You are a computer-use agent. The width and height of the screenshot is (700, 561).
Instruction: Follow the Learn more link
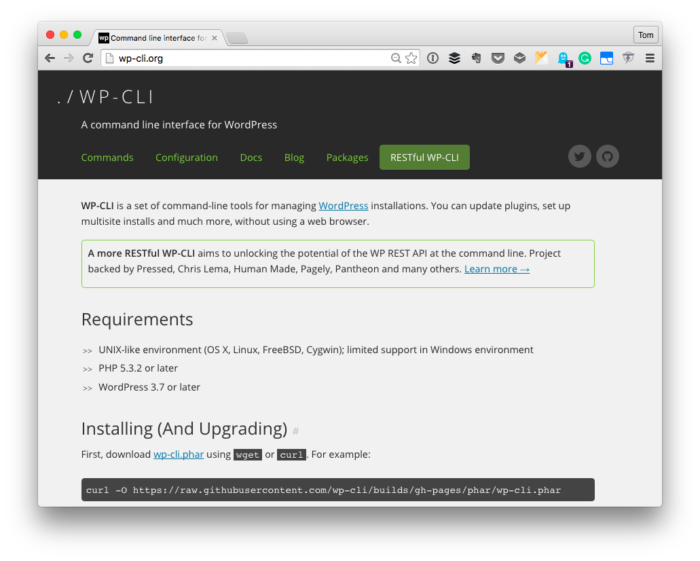click(x=497, y=269)
